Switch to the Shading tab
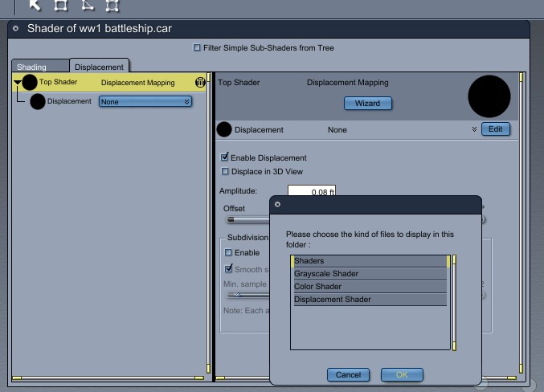The height and width of the screenshot is (392, 544). [x=32, y=67]
